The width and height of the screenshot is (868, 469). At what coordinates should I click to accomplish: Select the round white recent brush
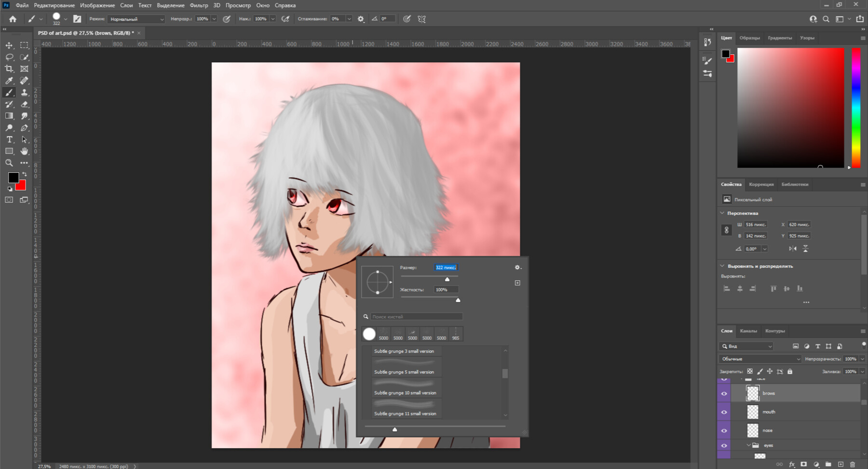[x=369, y=334]
